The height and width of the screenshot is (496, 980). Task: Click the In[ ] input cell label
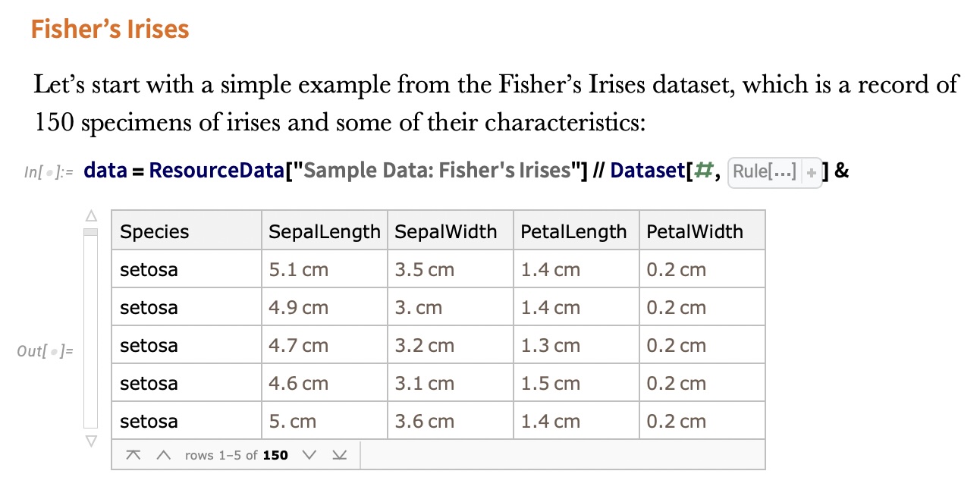pyautogui.click(x=48, y=172)
